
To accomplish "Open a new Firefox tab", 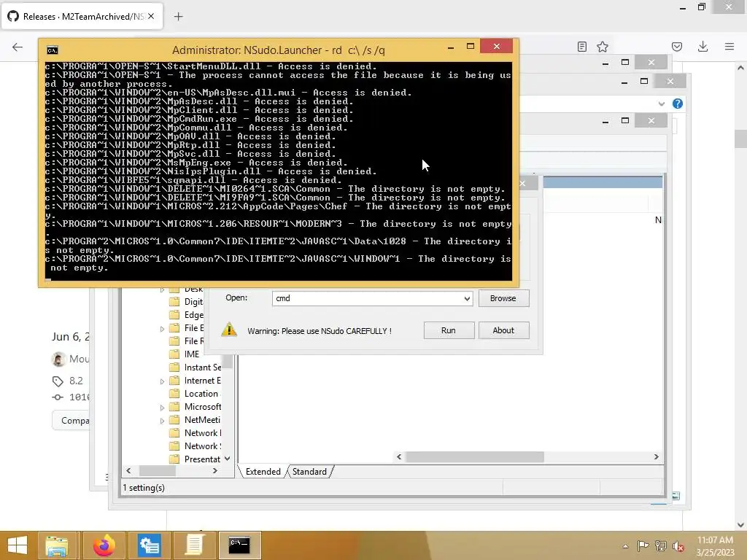I will point(178,17).
